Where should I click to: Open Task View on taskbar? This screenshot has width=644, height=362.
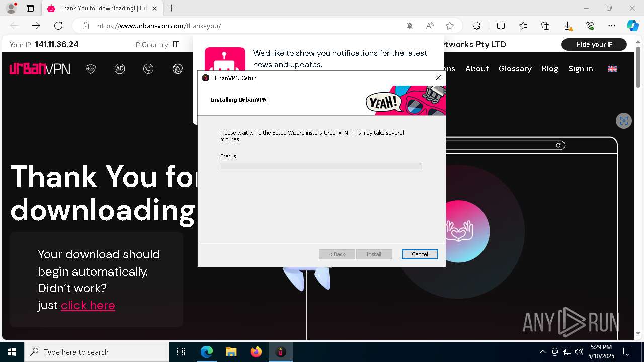click(181, 352)
